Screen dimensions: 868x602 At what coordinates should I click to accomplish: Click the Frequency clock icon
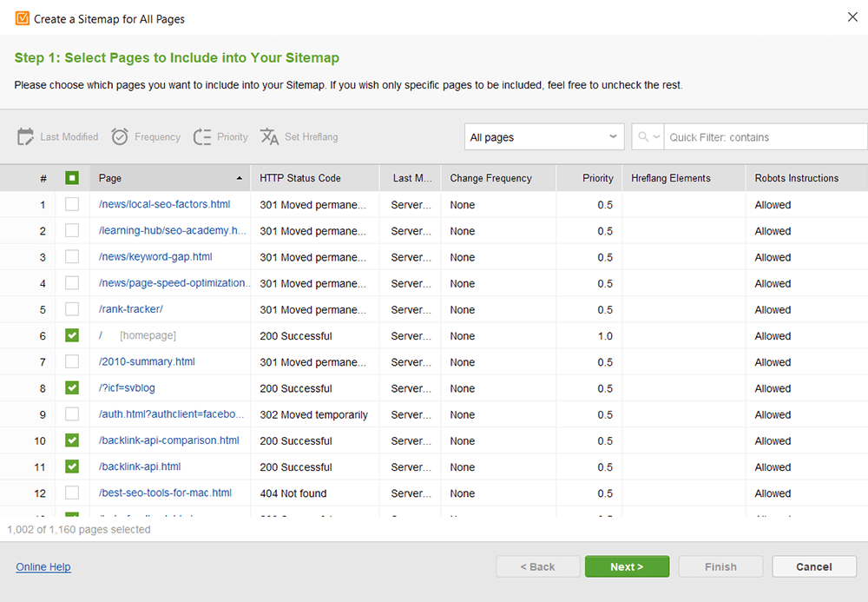pyautogui.click(x=120, y=136)
